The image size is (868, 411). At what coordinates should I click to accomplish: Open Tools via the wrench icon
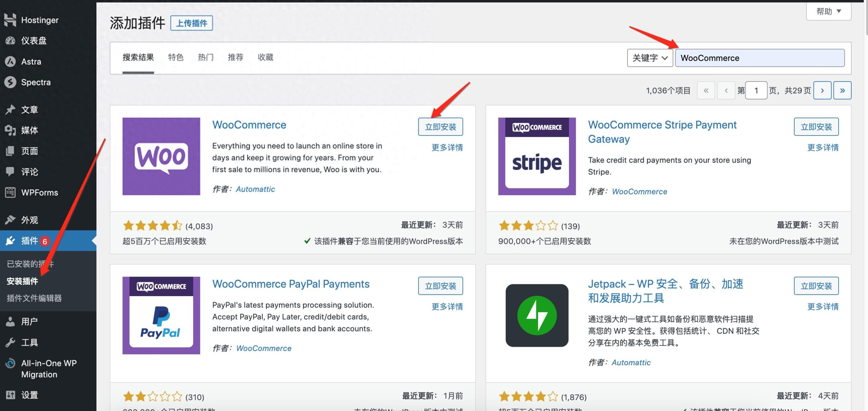(x=10, y=343)
